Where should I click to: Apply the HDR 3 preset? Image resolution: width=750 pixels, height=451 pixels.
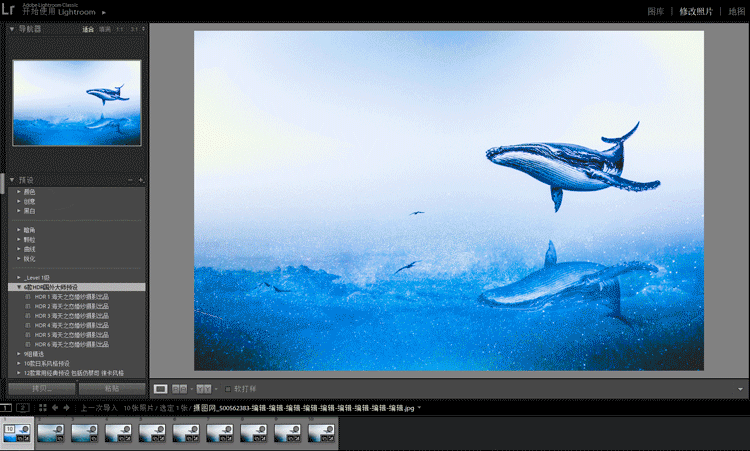(71, 316)
